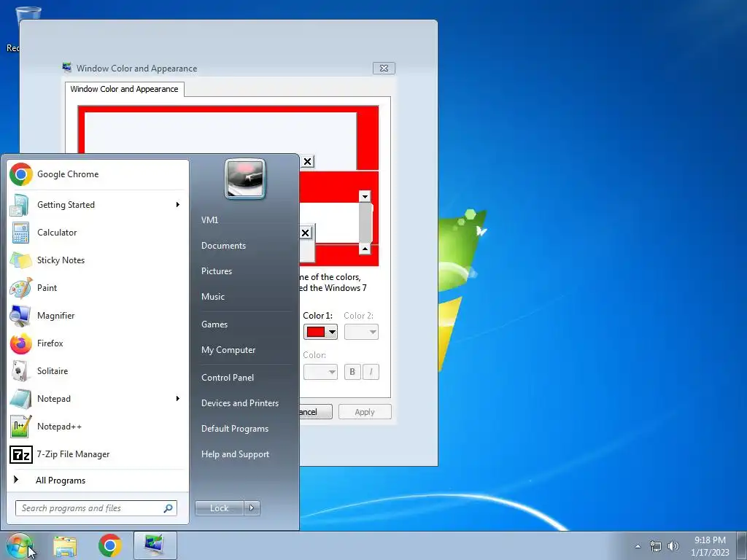Click Show Desktop strip on the taskbar
This screenshot has width=747, height=560.
(x=741, y=545)
